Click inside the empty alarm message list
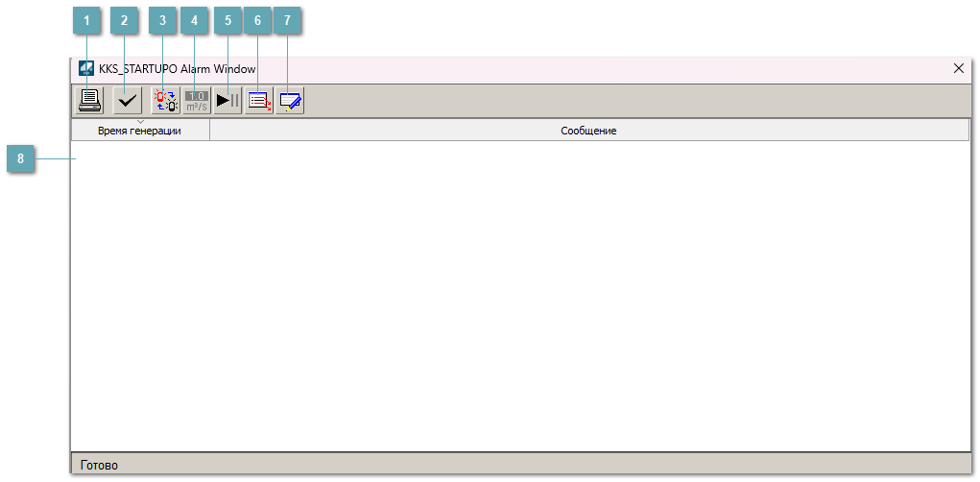980x482 pixels. click(x=518, y=288)
